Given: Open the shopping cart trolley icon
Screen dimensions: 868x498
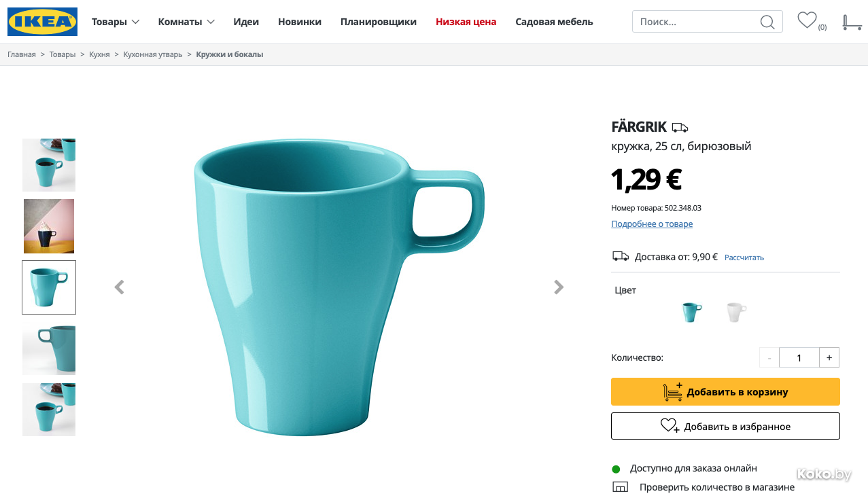Looking at the screenshot, I should [851, 22].
